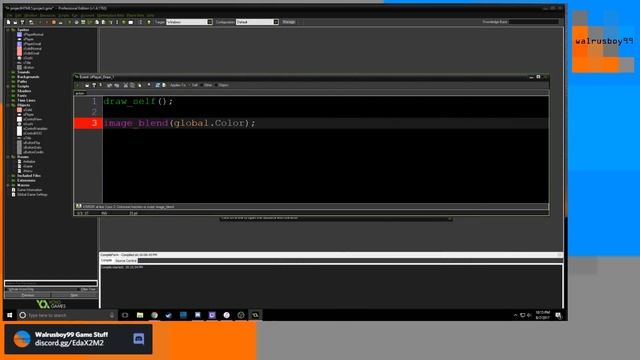Click the Sprites folder icon in resource tree
Image resolution: width=640 pixels, height=360 pixels.
coord(13,30)
